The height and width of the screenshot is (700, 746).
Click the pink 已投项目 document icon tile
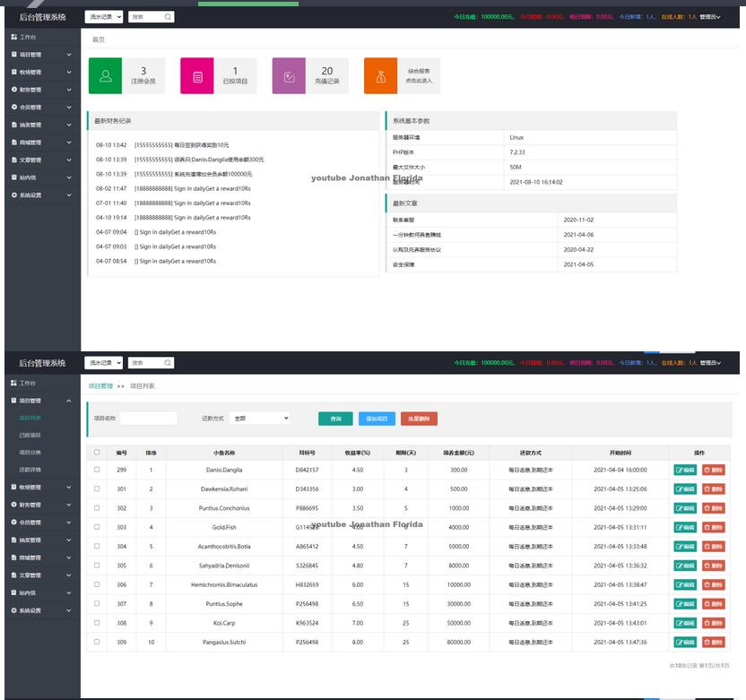pos(197,76)
